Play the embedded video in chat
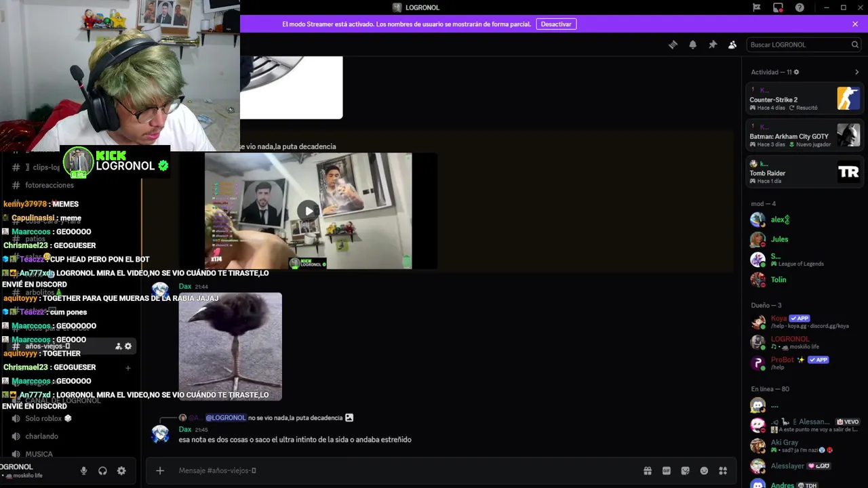 309,211
